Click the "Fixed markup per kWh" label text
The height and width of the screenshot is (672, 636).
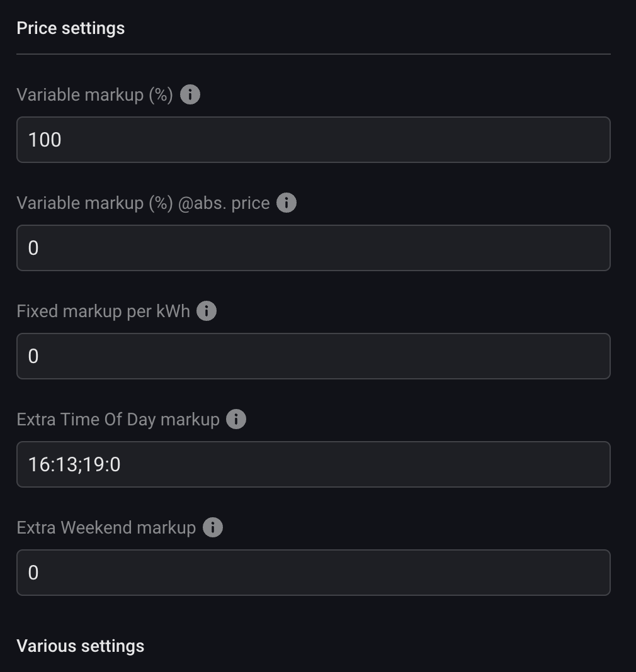click(x=103, y=311)
